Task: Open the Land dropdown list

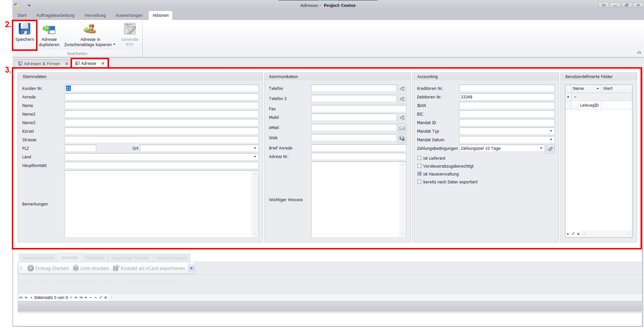Action: 255,157
